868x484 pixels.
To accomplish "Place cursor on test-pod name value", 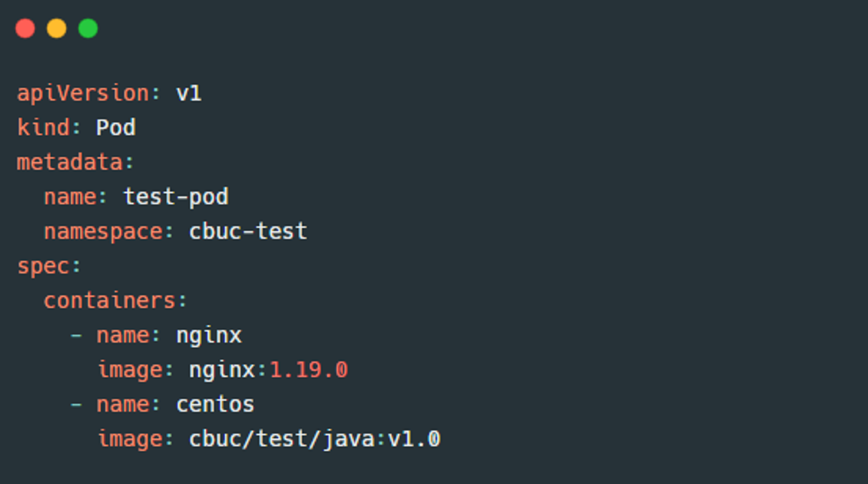I will point(176,197).
